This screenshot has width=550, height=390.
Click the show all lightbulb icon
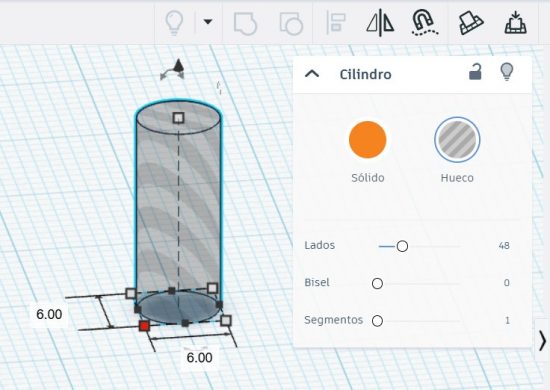point(174,23)
